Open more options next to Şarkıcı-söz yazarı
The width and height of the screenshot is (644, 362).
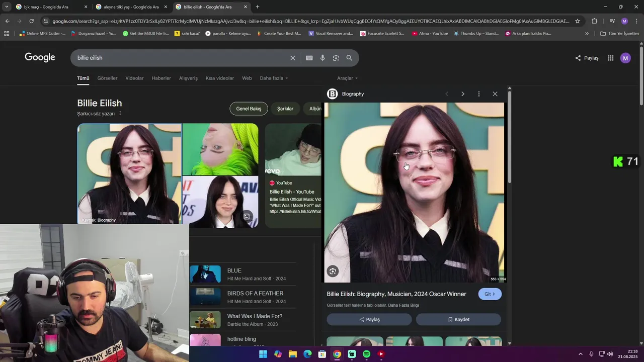click(120, 114)
